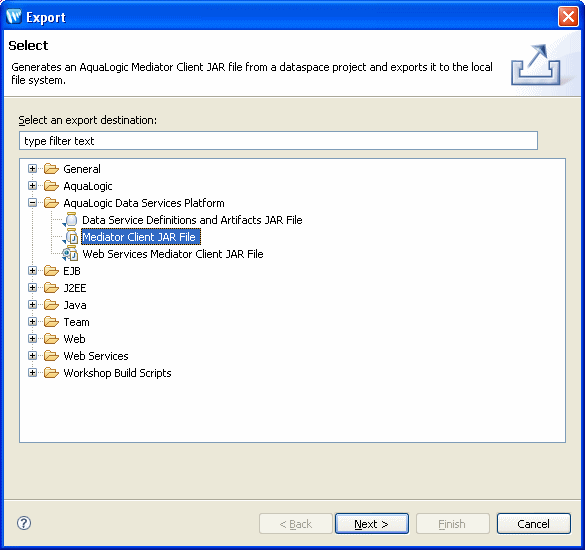This screenshot has width=585, height=550.
Task: Click the Web Services Mediator Client JAR icon
Action: (x=70, y=254)
